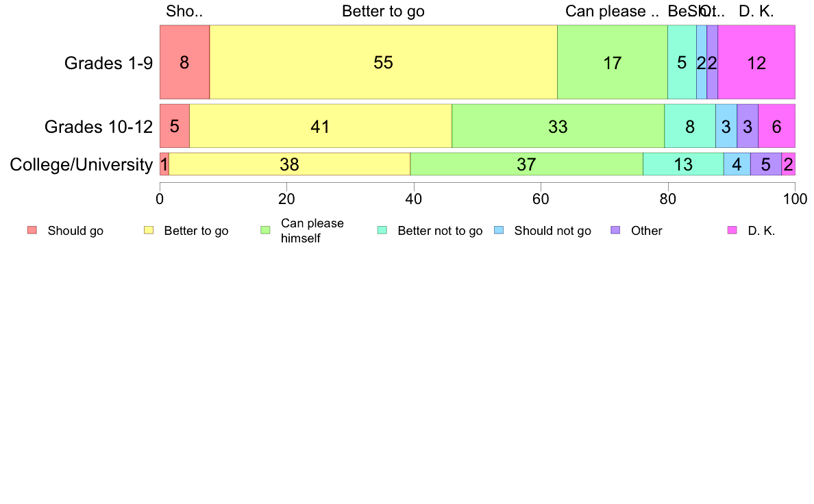The height and width of the screenshot is (504, 814).
Task: Click the College/University teal segment labeled 13
Action: pos(683,164)
